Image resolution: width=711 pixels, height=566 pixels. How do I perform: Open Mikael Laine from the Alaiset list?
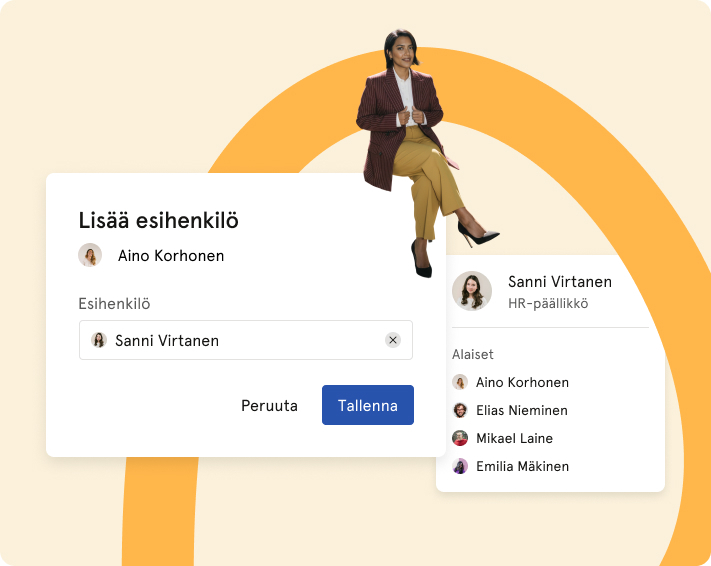coord(514,438)
